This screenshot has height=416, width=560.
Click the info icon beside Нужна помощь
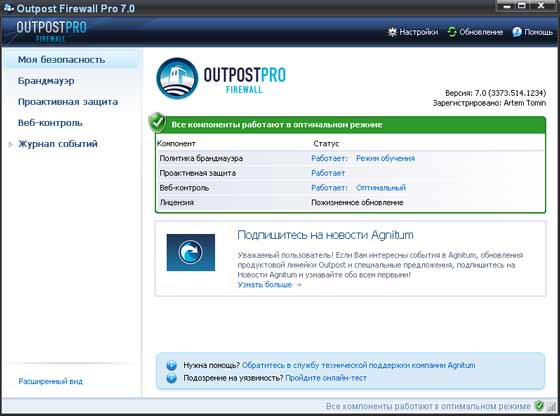[x=171, y=365]
